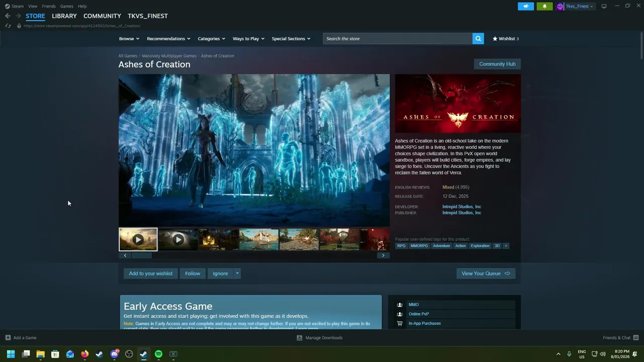
Task: Open the All Games breadcrumb link
Action: (128, 56)
